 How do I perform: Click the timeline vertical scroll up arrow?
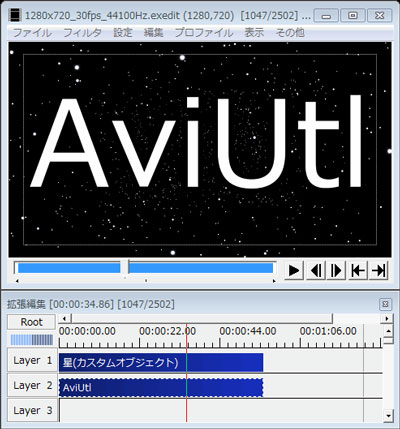click(x=388, y=331)
